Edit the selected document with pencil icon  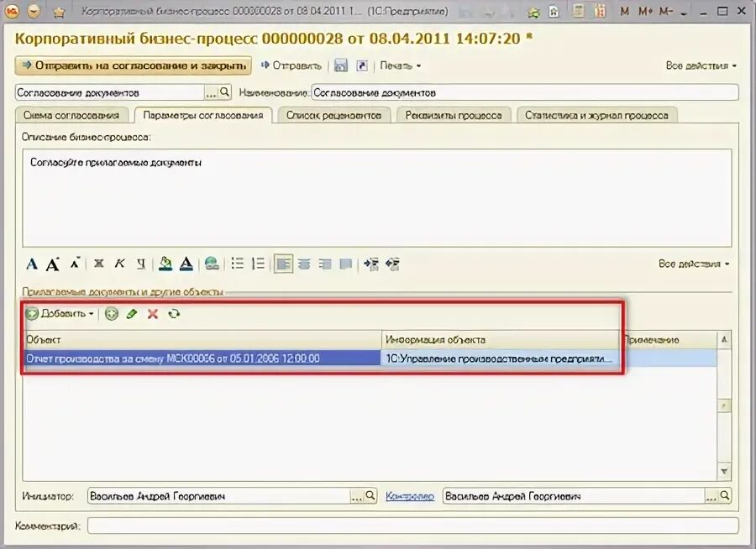[132, 315]
